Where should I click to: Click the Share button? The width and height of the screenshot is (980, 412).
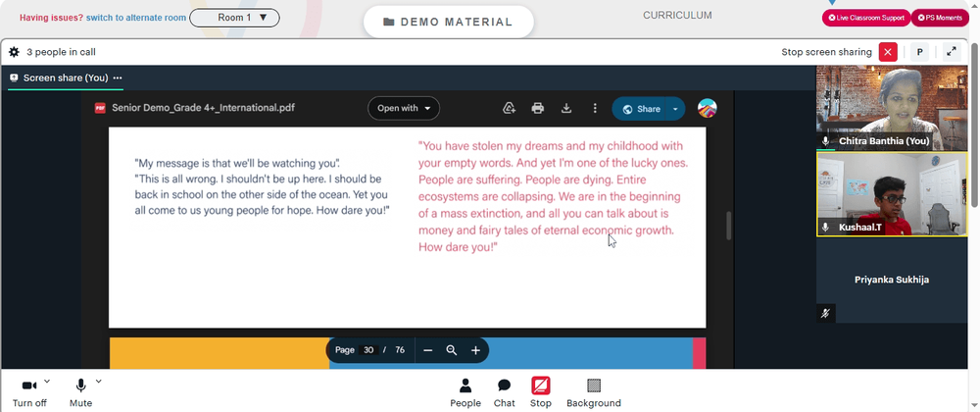coord(640,109)
